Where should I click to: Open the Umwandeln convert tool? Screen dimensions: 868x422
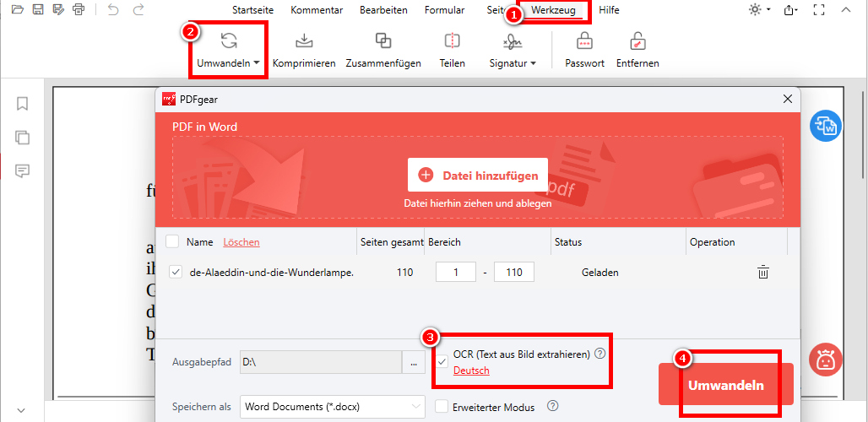coord(228,50)
